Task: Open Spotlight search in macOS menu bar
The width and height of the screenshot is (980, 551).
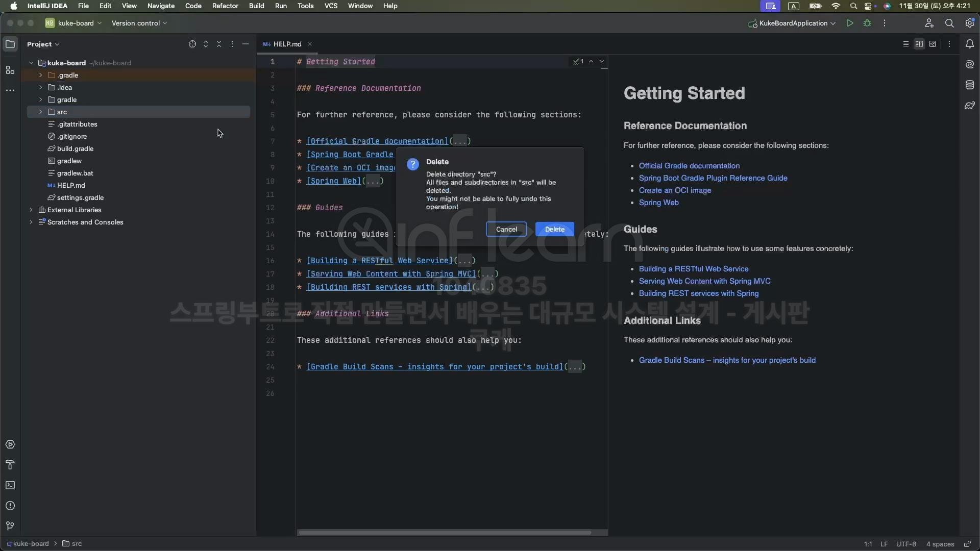Action: pos(853,6)
